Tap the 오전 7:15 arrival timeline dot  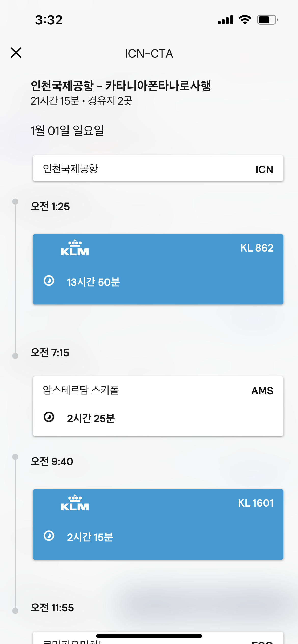tap(15, 356)
